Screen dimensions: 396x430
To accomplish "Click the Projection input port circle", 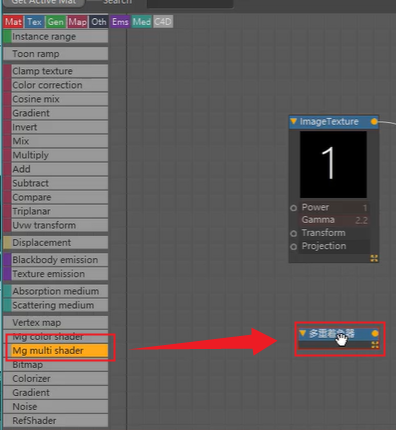I will [293, 247].
